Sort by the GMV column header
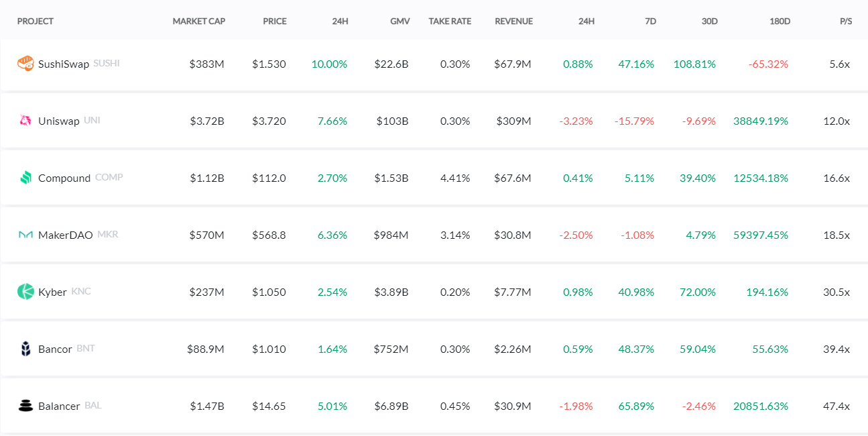The height and width of the screenshot is (436, 868). pyautogui.click(x=400, y=21)
